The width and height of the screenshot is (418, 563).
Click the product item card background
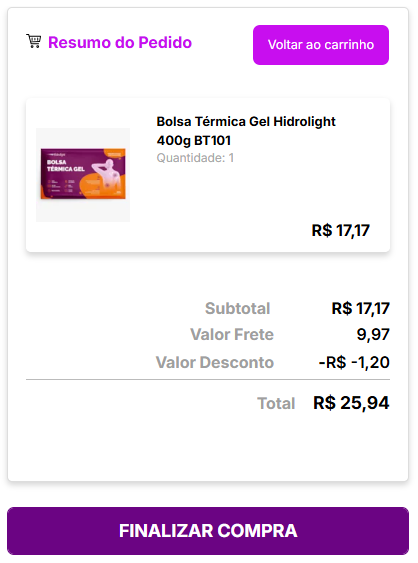point(208,175)
